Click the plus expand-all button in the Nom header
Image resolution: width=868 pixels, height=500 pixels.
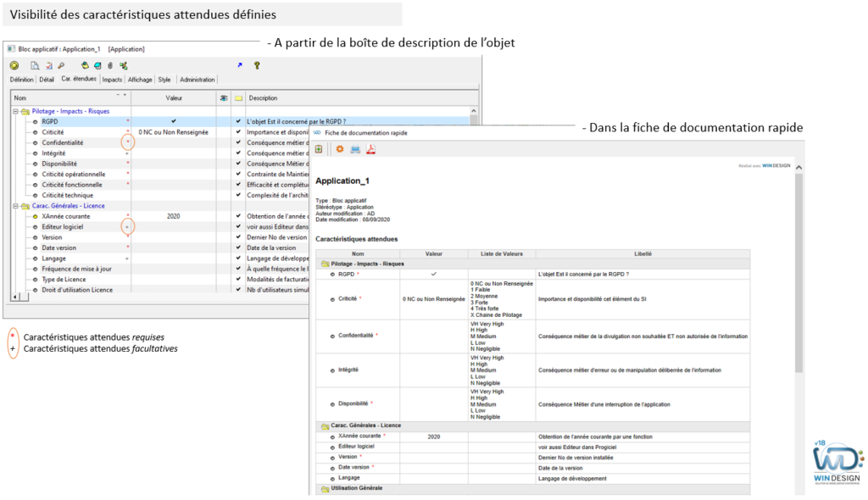click(125, 95)
